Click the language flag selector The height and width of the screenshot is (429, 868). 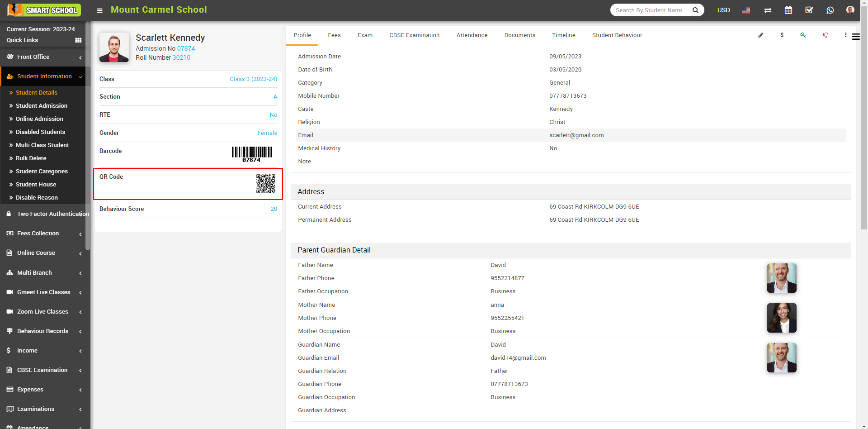point(746,10)
